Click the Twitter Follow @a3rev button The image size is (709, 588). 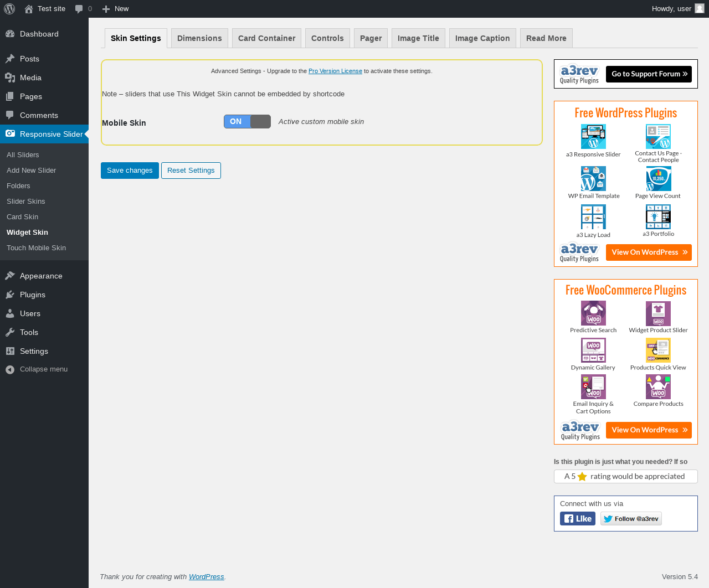(x=631, y=519)
